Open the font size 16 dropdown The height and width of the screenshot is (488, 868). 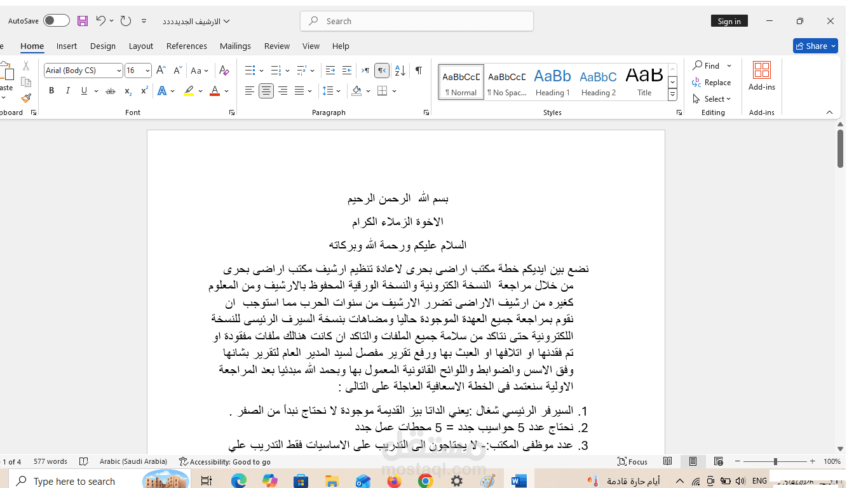tap(147, 71)
